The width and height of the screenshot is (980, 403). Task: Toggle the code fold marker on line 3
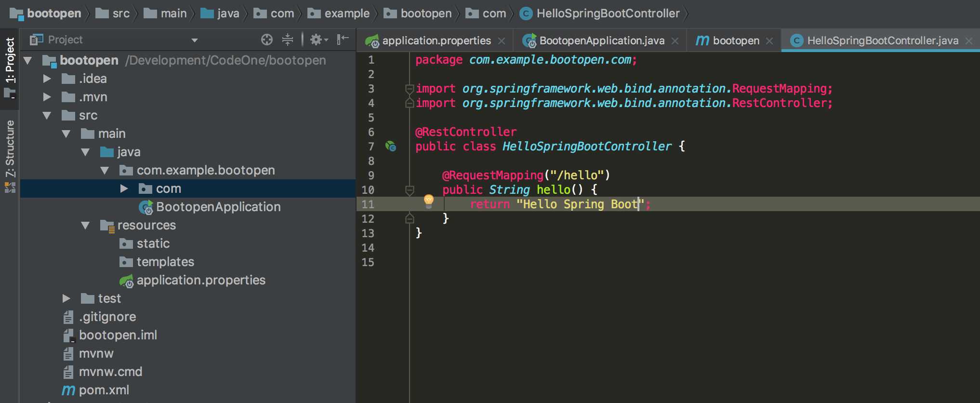point(410,89)
